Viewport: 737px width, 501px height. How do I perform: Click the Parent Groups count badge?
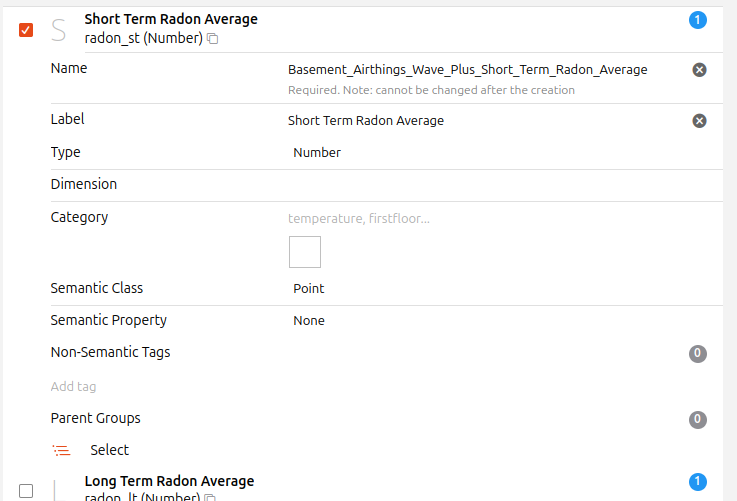pyautogui.click(x=697, y=419)
